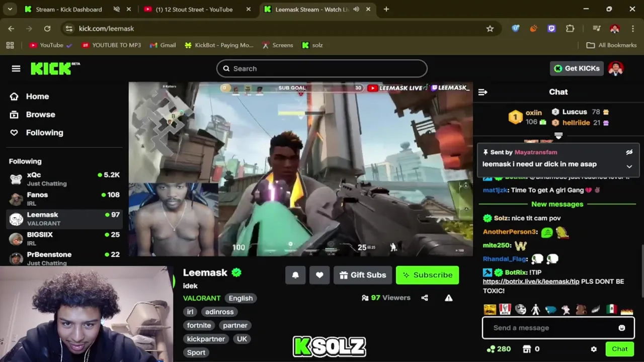644x362 pixels.
Task: Click the Kick logo
Action: [x=55, y=68]
